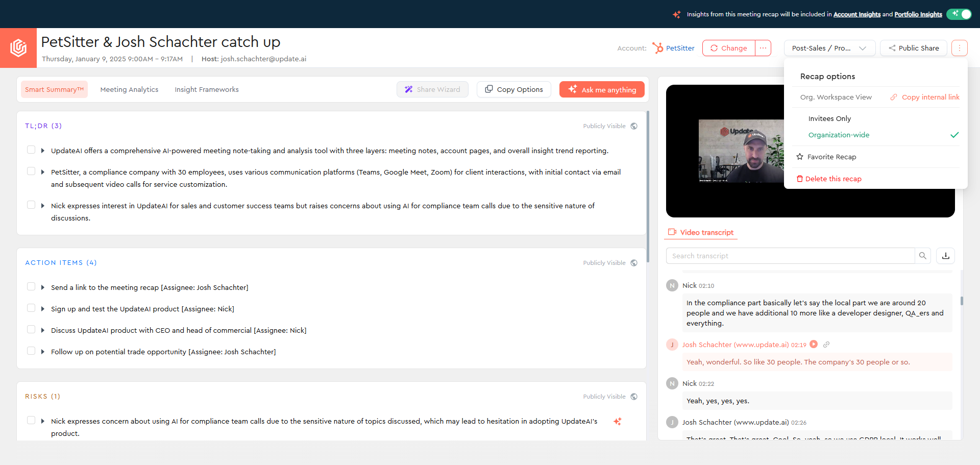Check the 'Nick expresses interest in UpdateAI' item
Image resolution: width=980 pixels, height=465 pixels.
coord(31,205)
